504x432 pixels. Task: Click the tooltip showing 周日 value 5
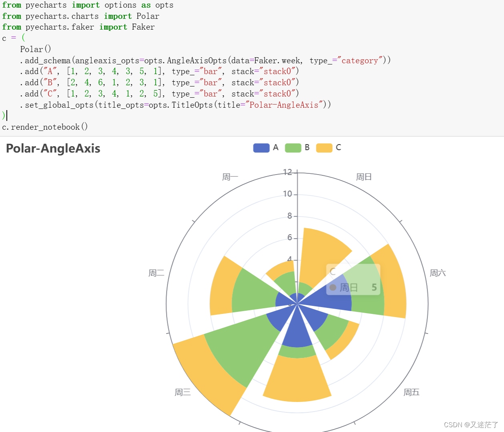pyautogui.click(x=354, y=279)
